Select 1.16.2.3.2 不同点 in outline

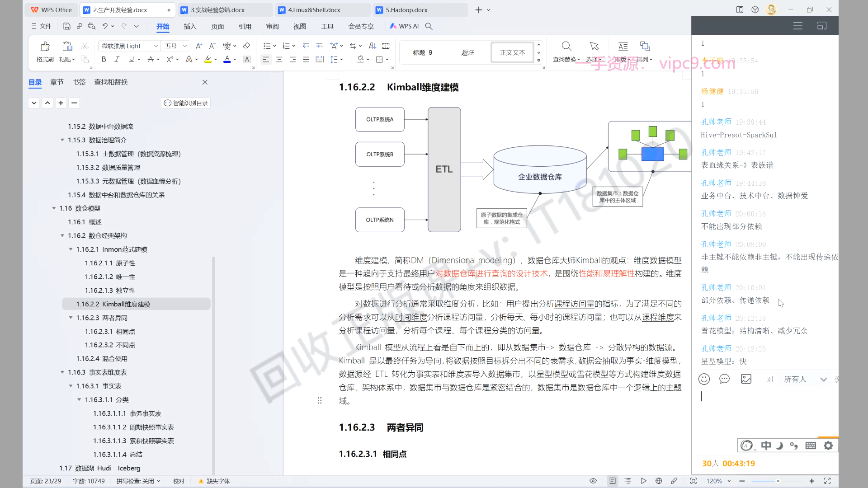[110, 345]
